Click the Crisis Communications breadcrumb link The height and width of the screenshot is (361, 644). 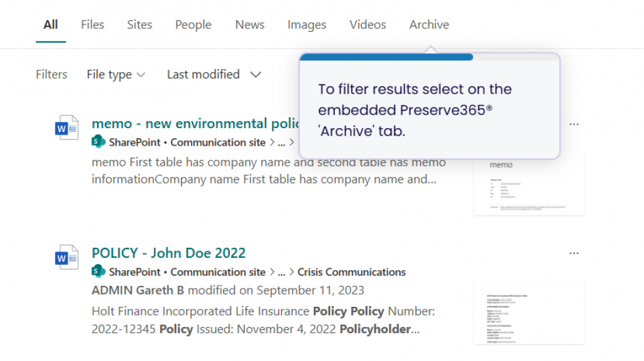(x=352, y=272)
